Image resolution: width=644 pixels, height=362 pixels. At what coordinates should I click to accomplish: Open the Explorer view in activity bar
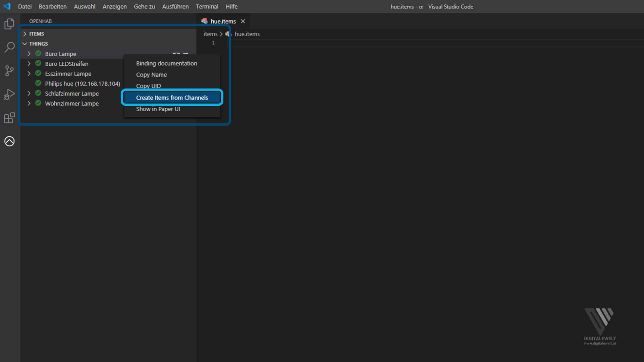click(x=9, y=24)
